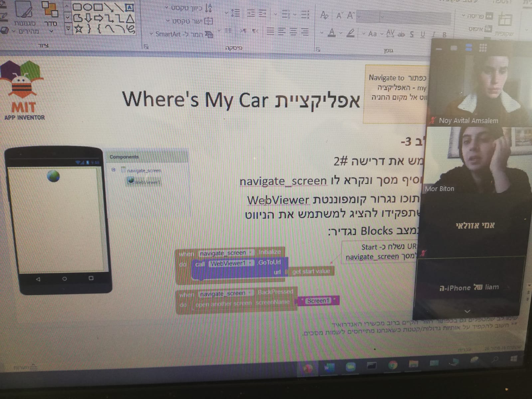Screen dimensions: 532x399
Task: Switch to the Insert הוספה ribbon tab
Action: click(x=502, y=2)
